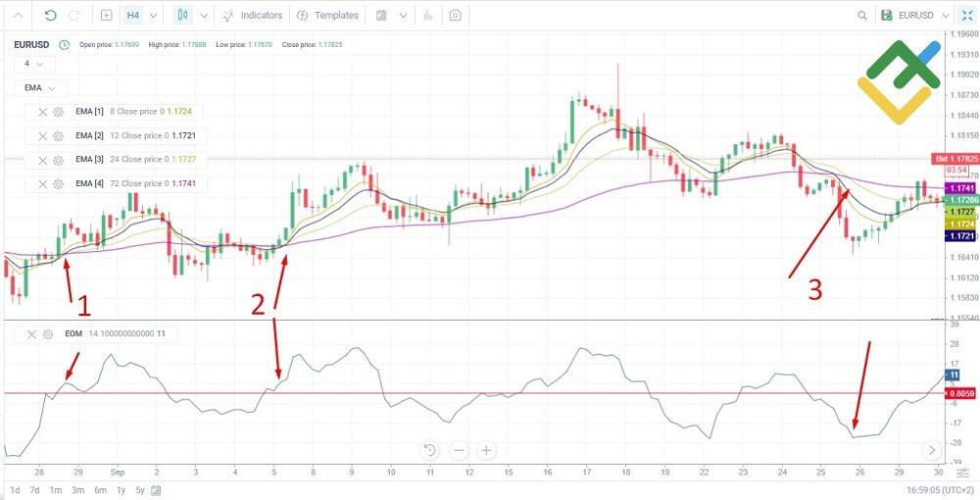Collapse the top toolbar chevron
Viewport: 980px width, 500px height.
pos(20,15)
